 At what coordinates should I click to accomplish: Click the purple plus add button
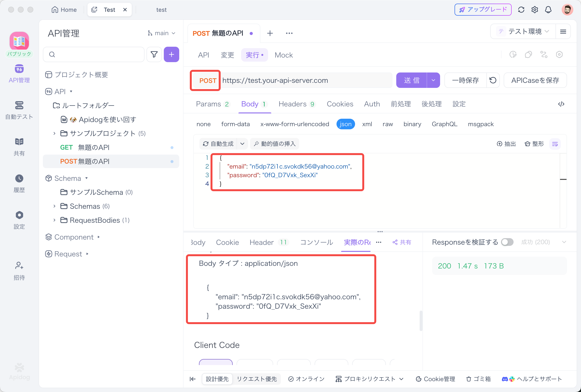click(x=171, y=54)
